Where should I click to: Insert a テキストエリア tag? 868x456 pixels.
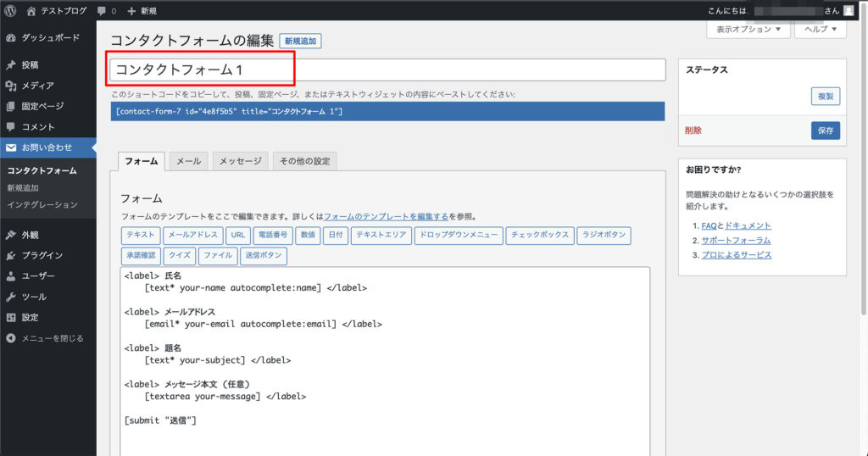click(381, 235)
